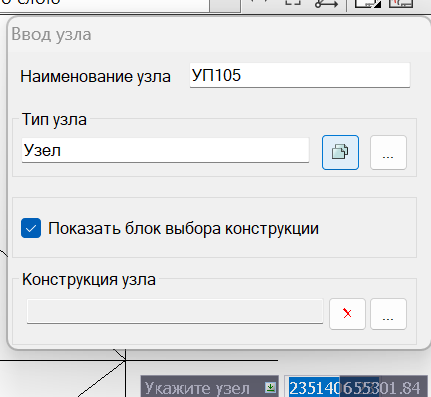Click the Тип узла field showing Узел
The width and height of the screenshot is (431, 397).
165,150
